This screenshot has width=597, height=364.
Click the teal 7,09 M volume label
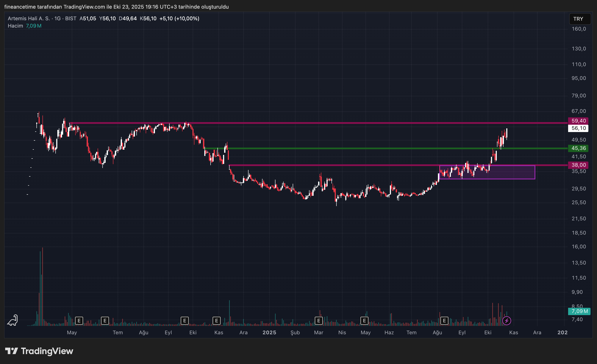tap(579, 311)
